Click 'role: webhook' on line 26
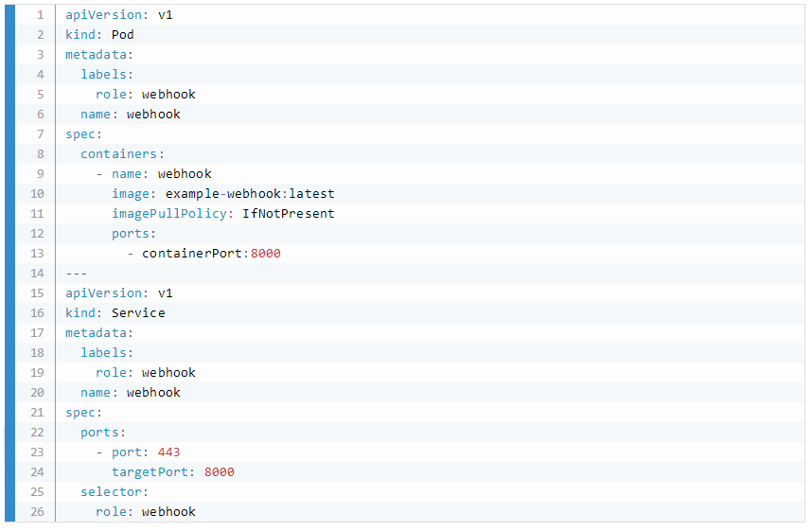 146,512
